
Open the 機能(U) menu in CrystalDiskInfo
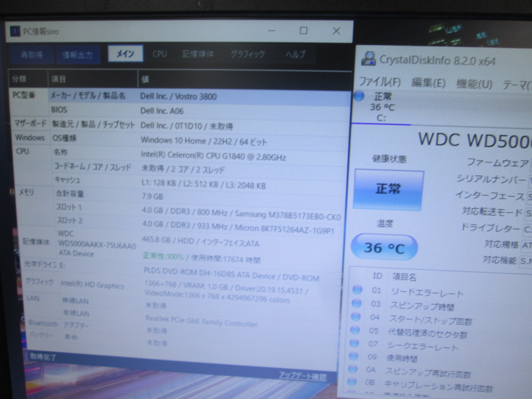point(474,84)
